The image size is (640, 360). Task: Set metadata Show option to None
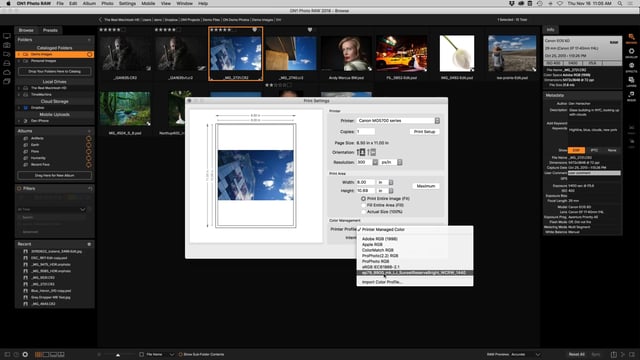click(x=612, y=151)
